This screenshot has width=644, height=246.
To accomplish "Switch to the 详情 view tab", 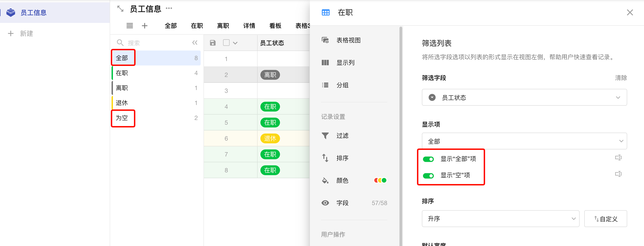I will 249,25.
